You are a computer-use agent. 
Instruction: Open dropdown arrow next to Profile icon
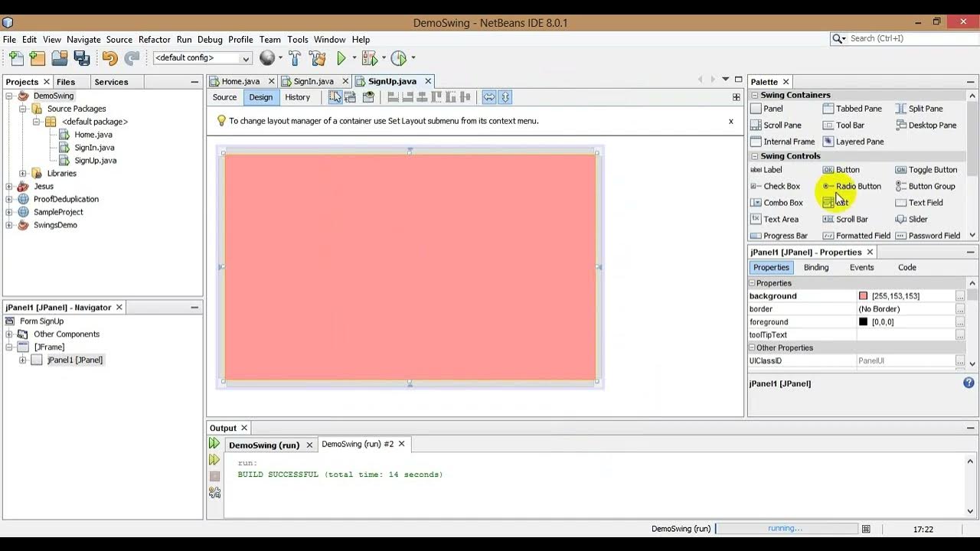pyautogui.click(x=413, y=58)
